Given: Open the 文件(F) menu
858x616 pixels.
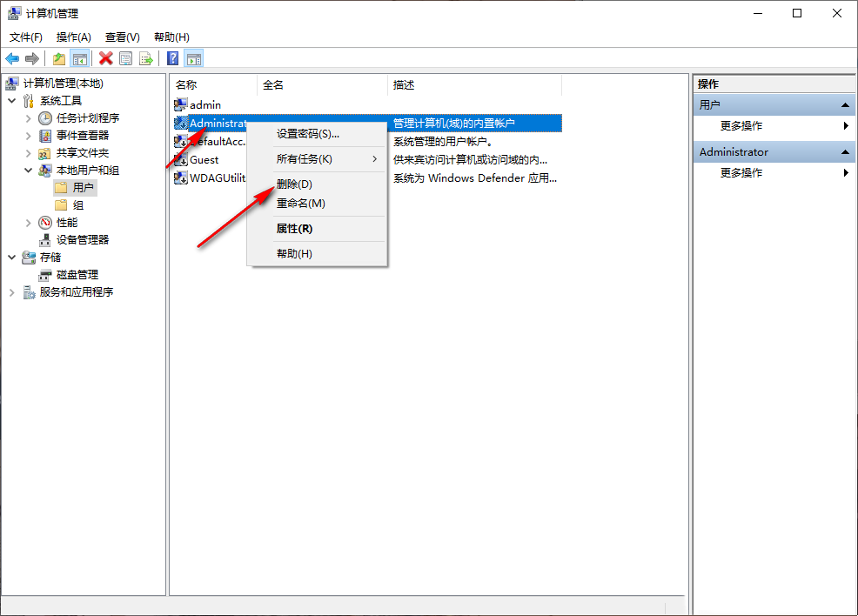Looking at the screenshot, I should point(26,37).
